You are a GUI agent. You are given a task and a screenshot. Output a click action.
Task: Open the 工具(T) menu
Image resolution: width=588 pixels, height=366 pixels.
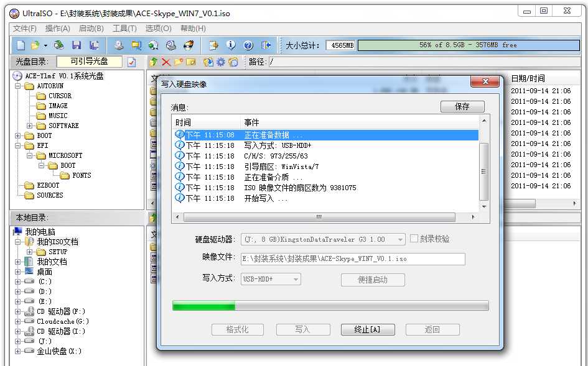pyautogui.click(x=124, y=29)
